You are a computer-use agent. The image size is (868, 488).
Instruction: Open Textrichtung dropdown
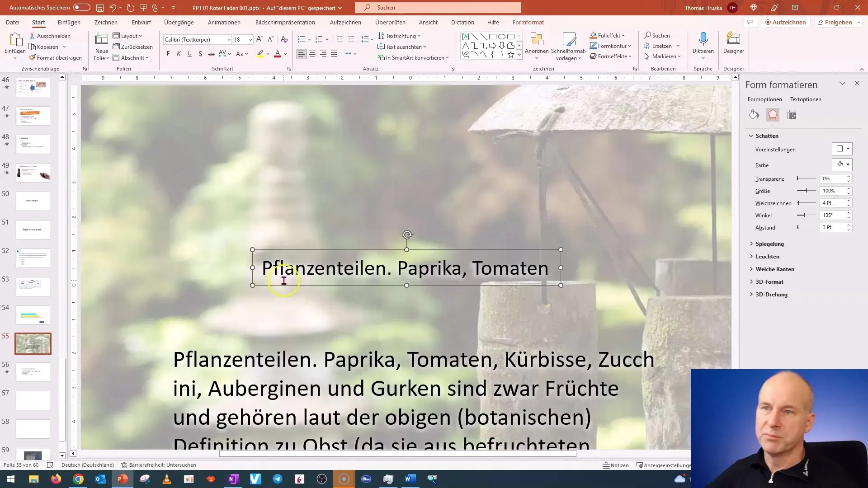(399, 36)
